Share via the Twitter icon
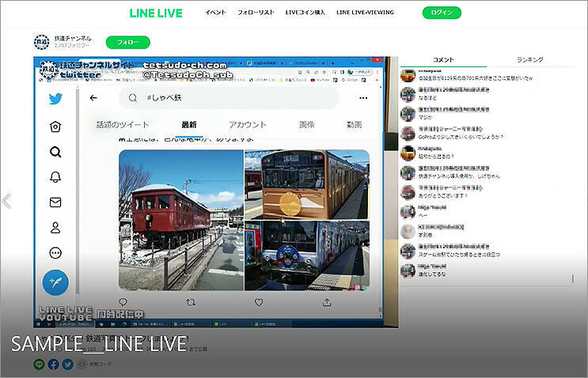 [67, 364]
